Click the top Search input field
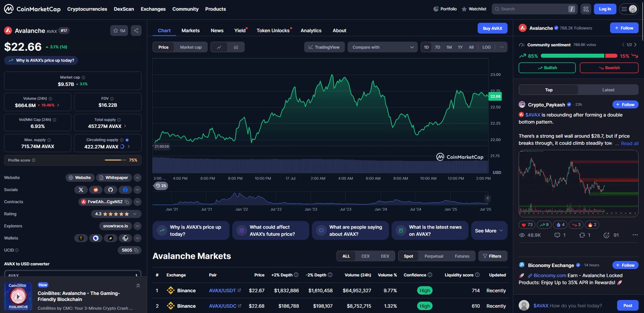This screenshot has height=313, width=644. (x=535, y=9)
